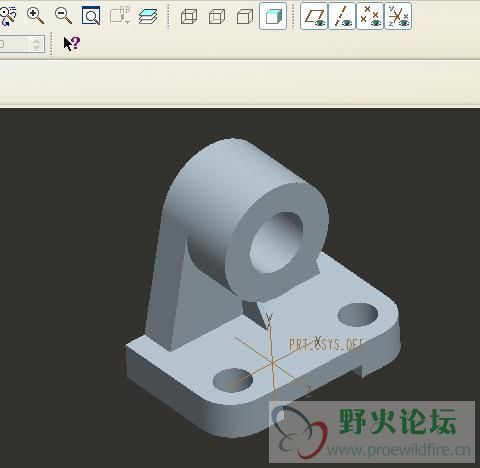Screen dimensions: 480x468
Task: Activate the Shading display style
Action: pos(273,16)
